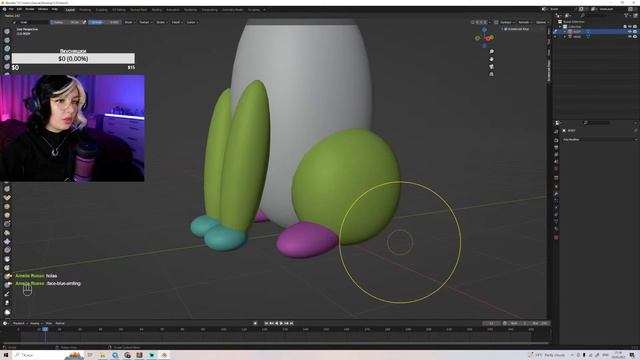This screenshot has height=360, width=640.
Task: Open File Explorer from the taskbar
Action: 102,355
